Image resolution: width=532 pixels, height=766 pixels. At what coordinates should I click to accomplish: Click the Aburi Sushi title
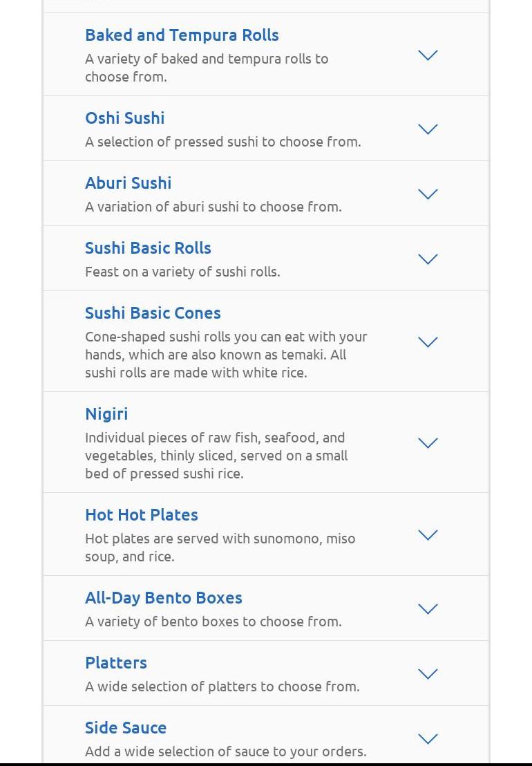coord(128,183)
